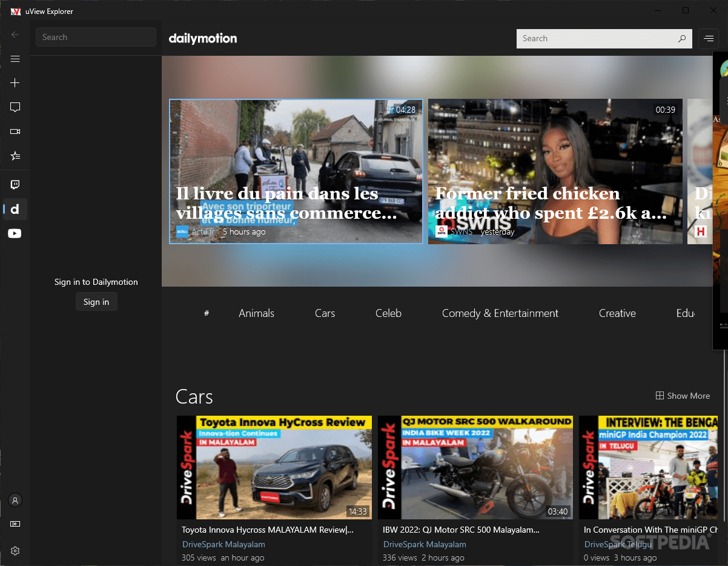728x566 pixels.
Task: Click the grid icon next to Show More
Action: pyautogui.click(x=660, y=396)
